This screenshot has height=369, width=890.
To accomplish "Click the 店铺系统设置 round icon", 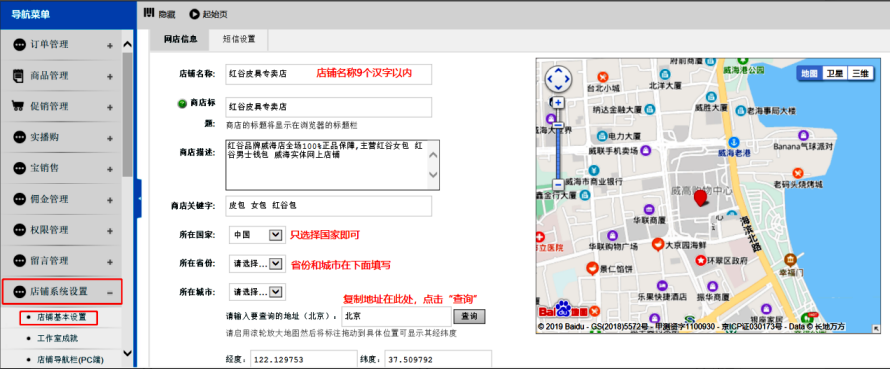I will click(x=19, y=292).
